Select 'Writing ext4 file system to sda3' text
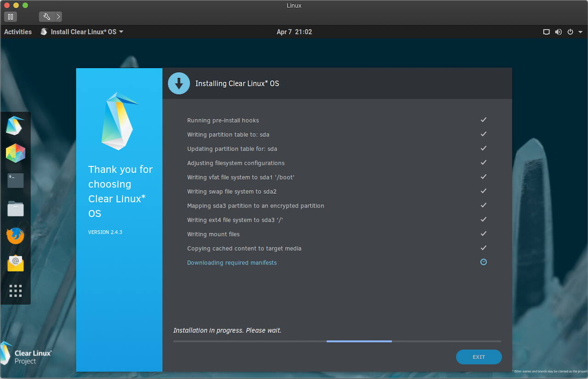Image resolution: width=588 pixels, height=379 pixels. click(235, 220)
